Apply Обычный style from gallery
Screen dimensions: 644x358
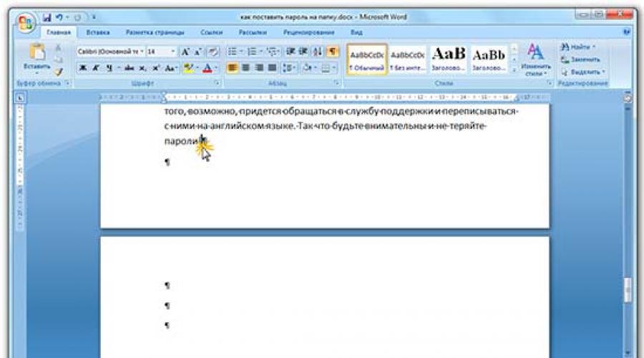tap(367, 59)
